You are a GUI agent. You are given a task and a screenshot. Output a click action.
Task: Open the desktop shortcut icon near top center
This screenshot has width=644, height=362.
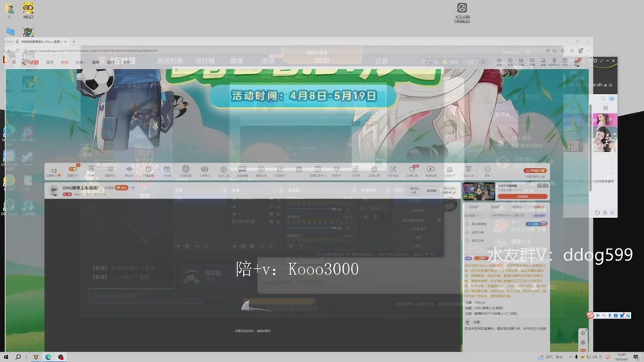462,12
